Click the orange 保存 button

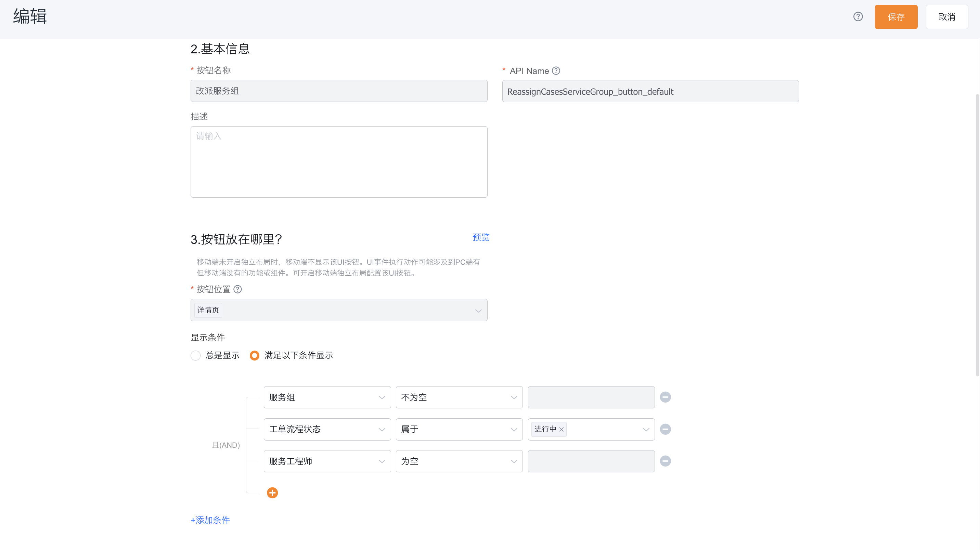click(896, 17)
